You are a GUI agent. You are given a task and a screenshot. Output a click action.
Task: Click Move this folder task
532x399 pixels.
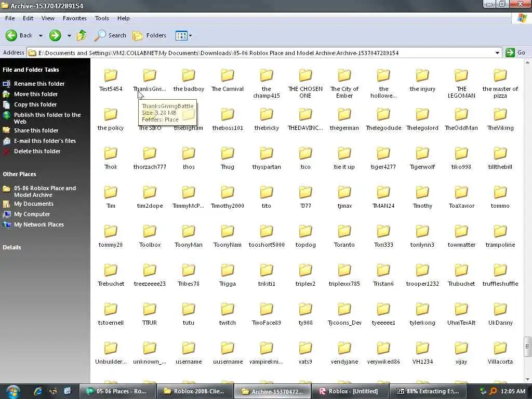coord(36,94)
